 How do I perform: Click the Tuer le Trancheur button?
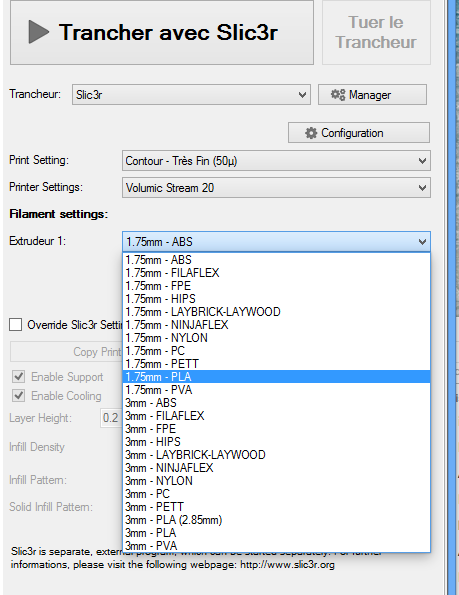tap(376, 32)
